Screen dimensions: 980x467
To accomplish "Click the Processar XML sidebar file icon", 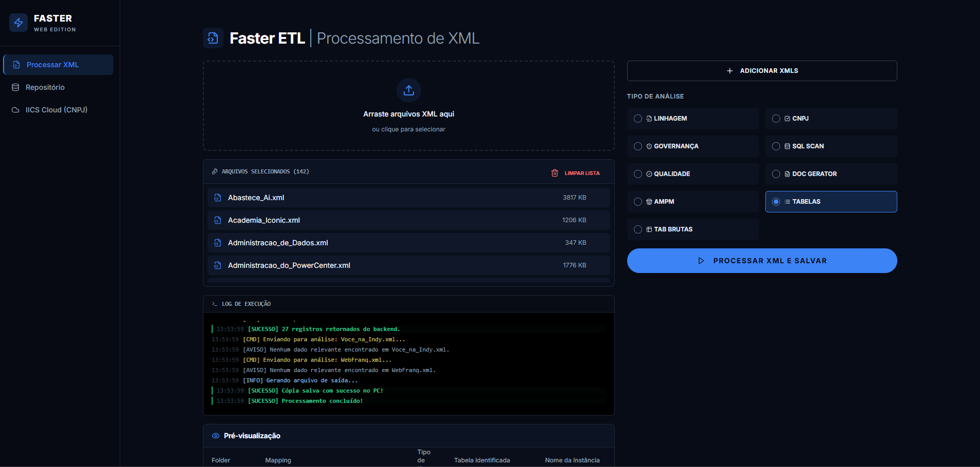I will tap(16, 65).
